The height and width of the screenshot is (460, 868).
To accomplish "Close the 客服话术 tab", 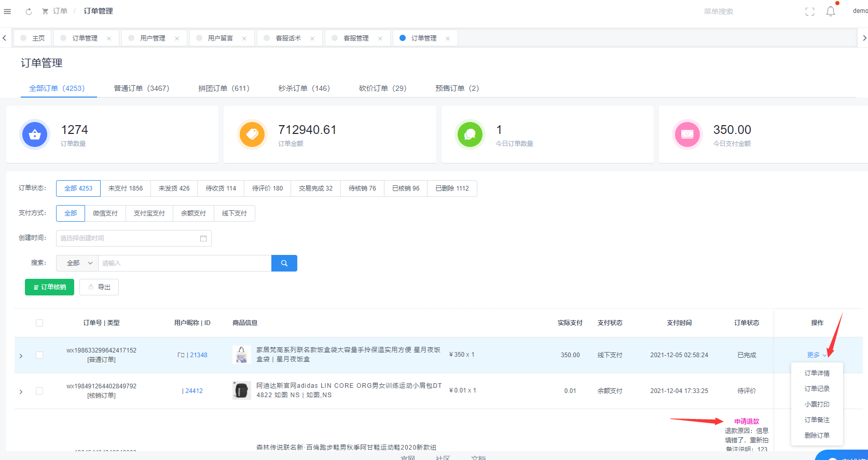I will coord(312,38).
